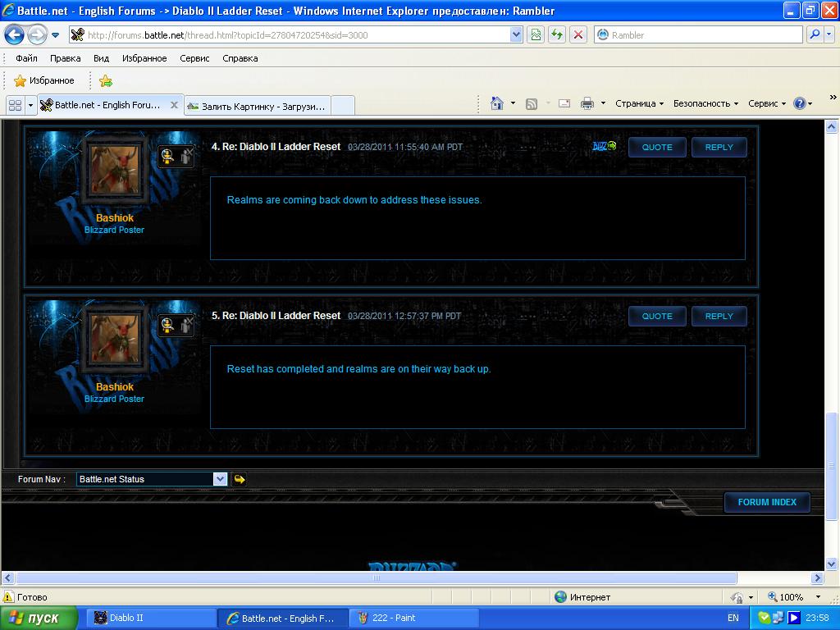The height and width of the screenshot is (630, 840).
Task: Click Bashiok's avatar in post 5
Action: tap(115, 339)
